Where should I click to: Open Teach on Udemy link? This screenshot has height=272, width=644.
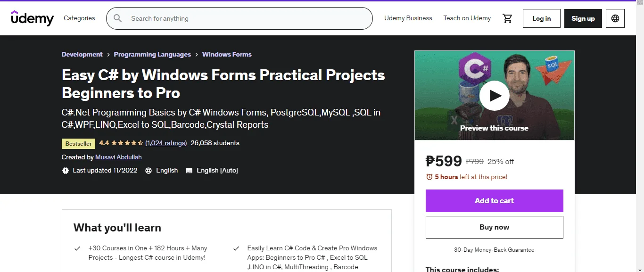pyautogui.click(x=467, y=18)
